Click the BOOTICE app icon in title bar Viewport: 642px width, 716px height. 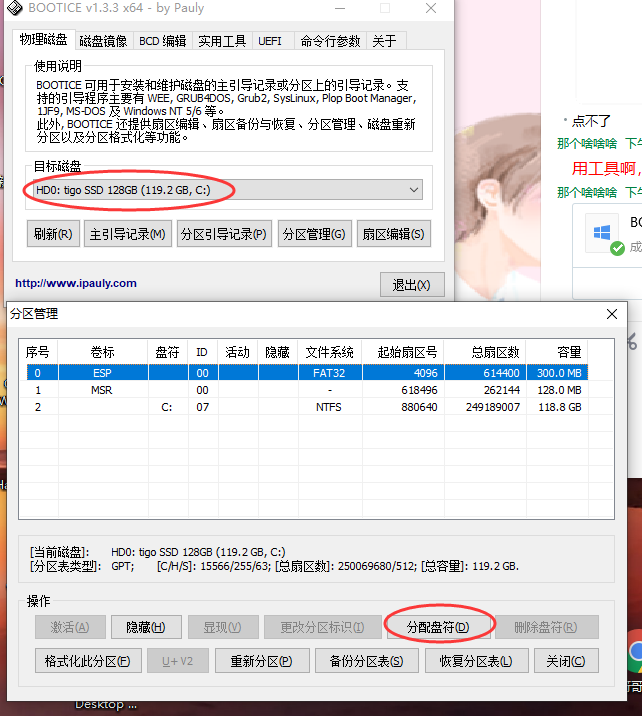tap(15, 8)
